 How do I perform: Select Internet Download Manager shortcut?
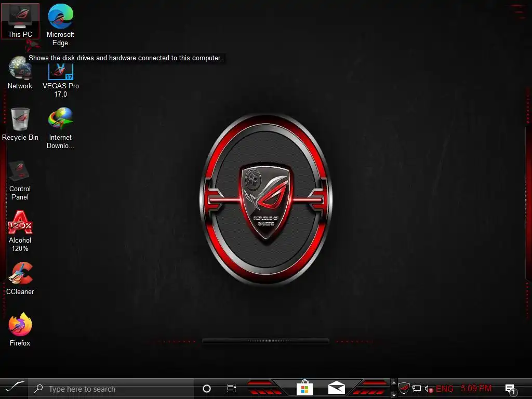(60, 128)
